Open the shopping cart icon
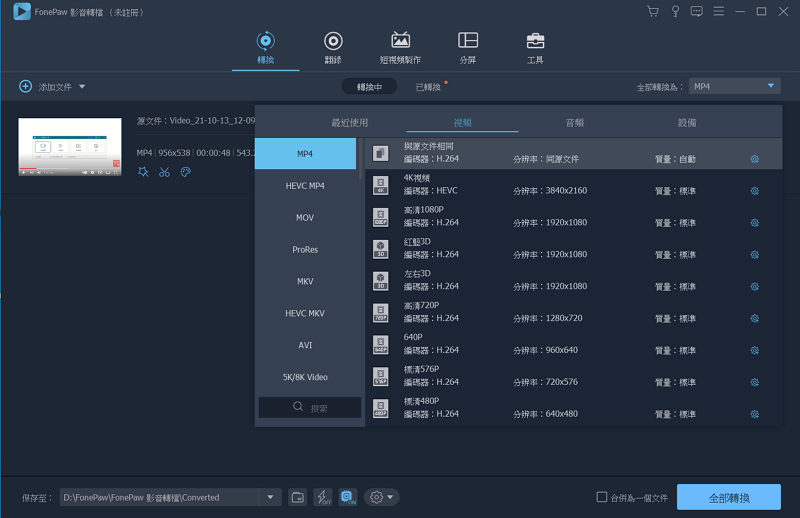 coord(653,11)
